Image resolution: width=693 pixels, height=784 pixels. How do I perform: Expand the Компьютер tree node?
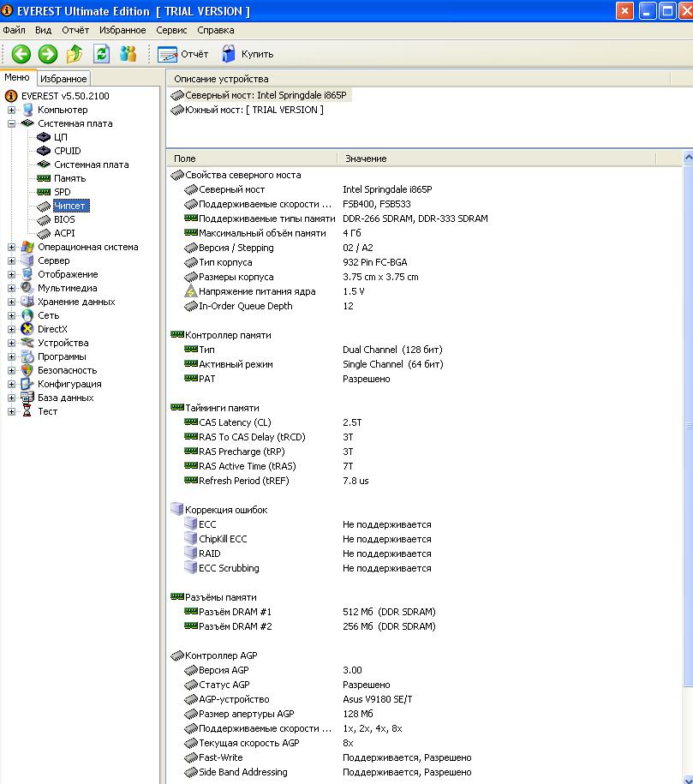coord(11,110)
